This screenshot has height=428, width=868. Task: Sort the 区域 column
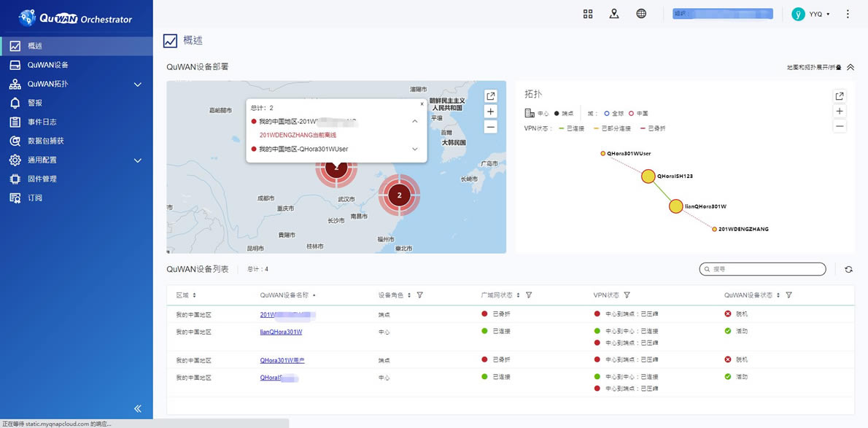click(194, 295)
